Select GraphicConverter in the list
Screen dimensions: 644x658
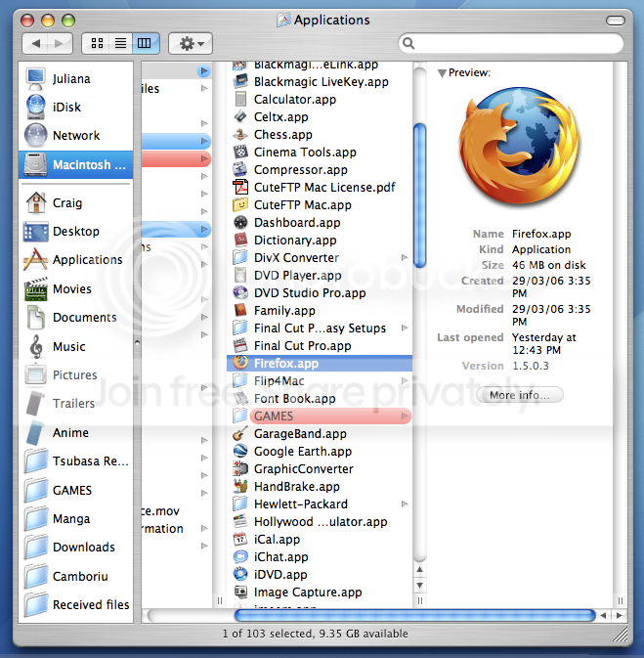[x=320, y=469]
